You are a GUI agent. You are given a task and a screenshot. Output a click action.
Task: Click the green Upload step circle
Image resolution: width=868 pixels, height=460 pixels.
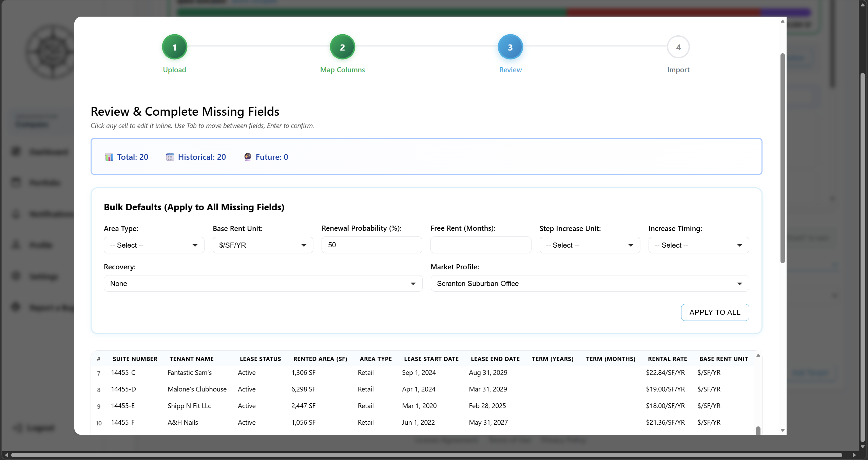coord(174,46)
